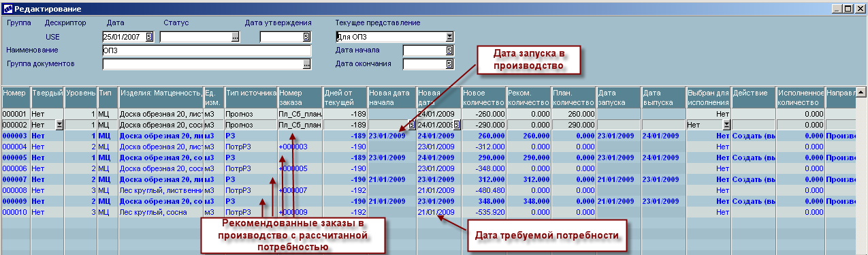Select row number 000010
868x255 pixels.
pyautogui.click(x=15, y=212)
